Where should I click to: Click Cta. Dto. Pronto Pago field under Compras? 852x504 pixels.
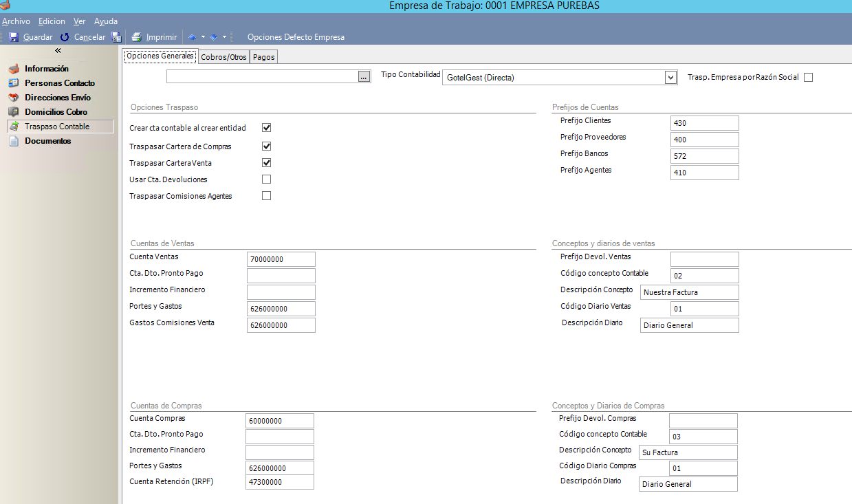click(279, 437)
